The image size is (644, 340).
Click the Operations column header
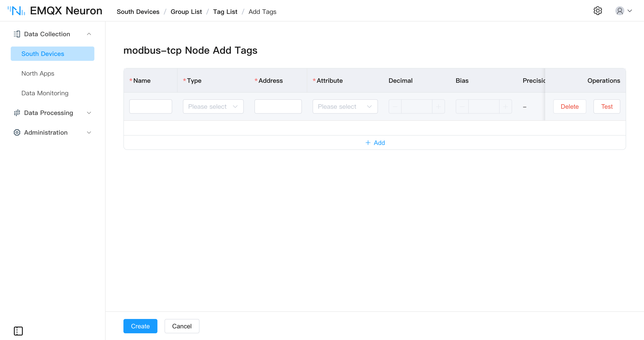[x=604, y=81]
